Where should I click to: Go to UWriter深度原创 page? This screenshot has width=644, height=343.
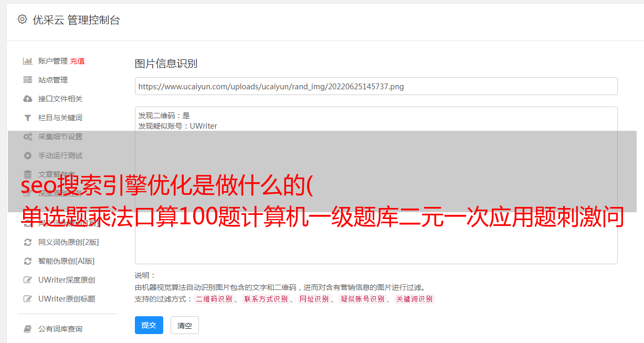[67, 280]
